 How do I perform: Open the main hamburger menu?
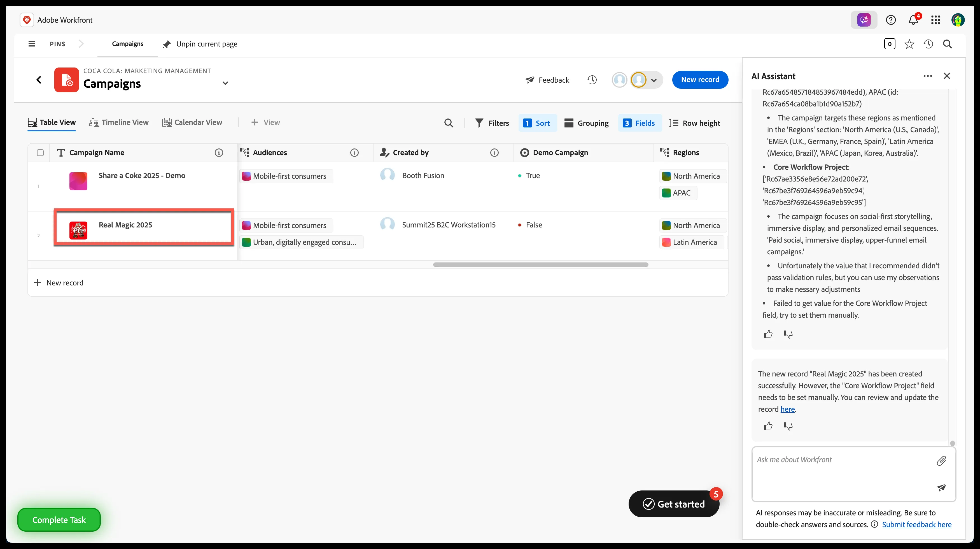32,44
